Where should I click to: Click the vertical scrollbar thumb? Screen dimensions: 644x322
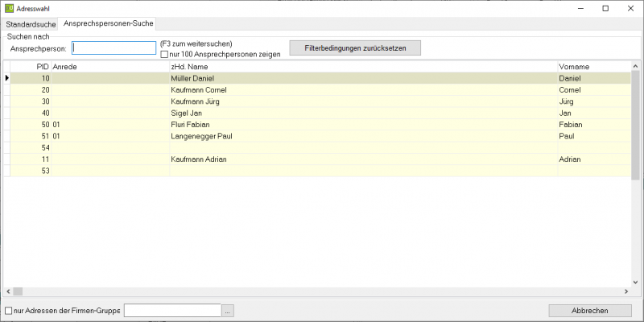636,126
